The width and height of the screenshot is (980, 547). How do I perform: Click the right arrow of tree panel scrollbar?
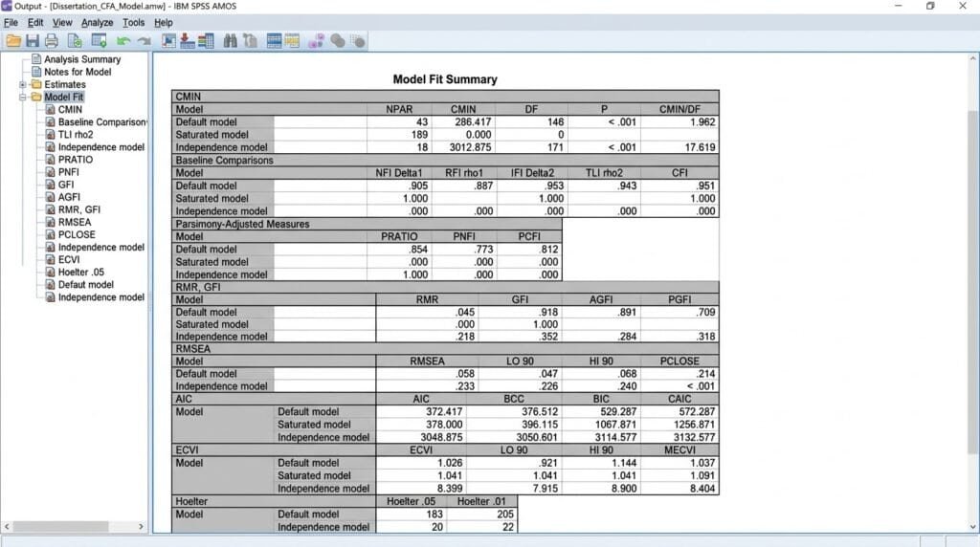pyautogui.click(x=141, y=526)
